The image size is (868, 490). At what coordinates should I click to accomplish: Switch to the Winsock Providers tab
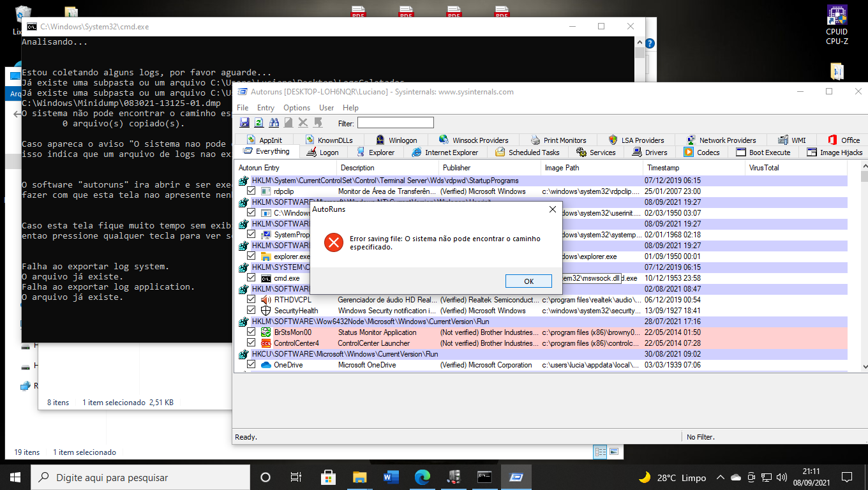[x=474, y=140]
